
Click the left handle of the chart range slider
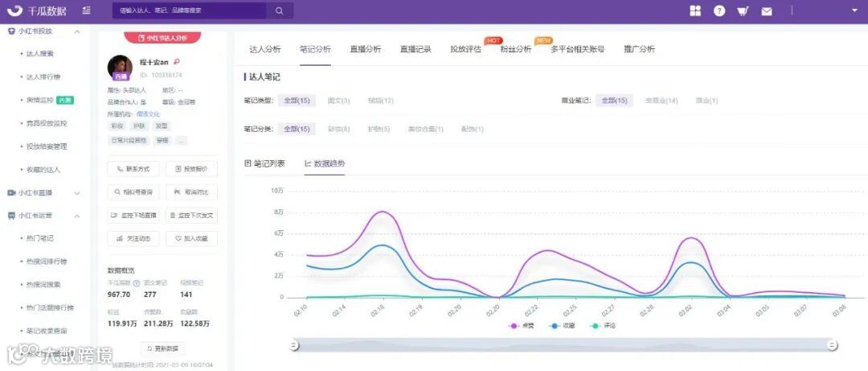(x=294, y=345)
